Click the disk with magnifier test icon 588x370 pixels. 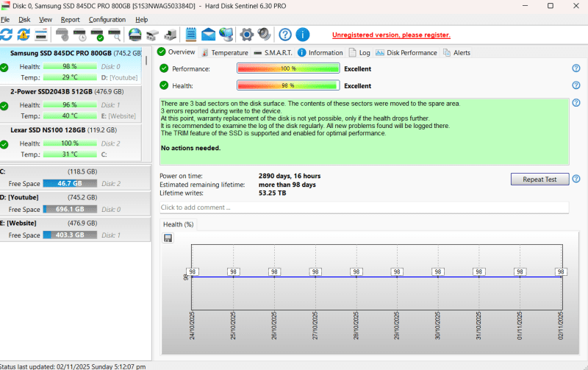pyautogui.click(x=115, y=35)
